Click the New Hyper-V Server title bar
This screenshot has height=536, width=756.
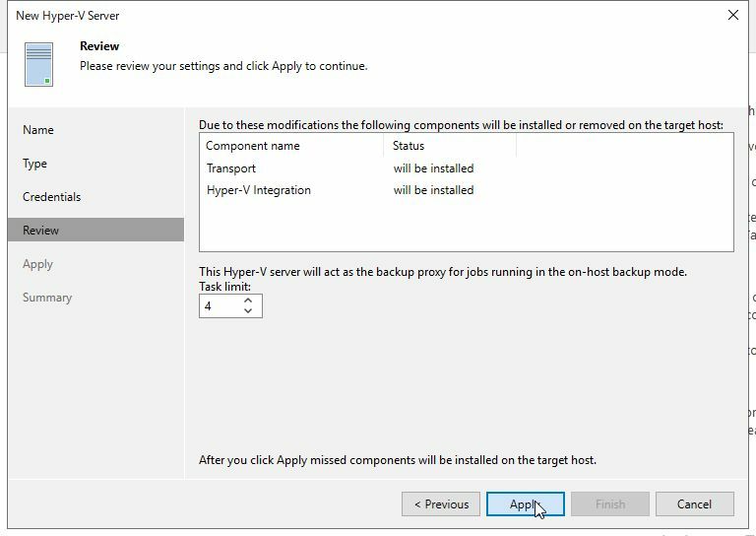295,16
